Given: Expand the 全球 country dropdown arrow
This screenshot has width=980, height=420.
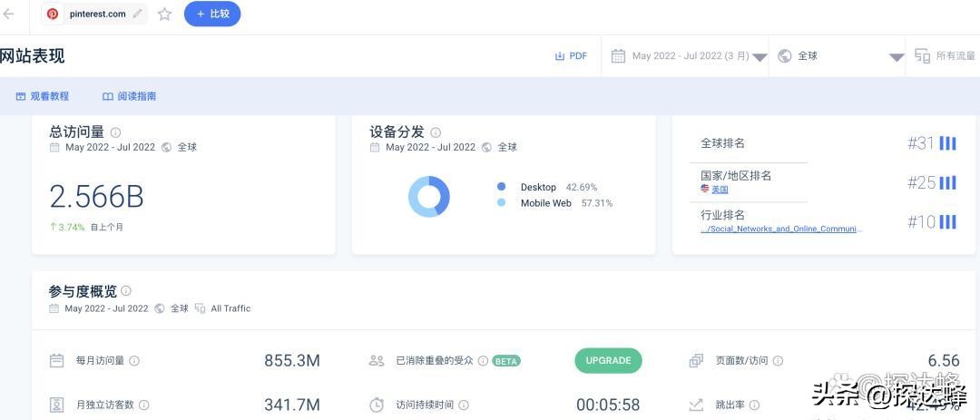Looking at the screenshot, I should click(897, 57).
